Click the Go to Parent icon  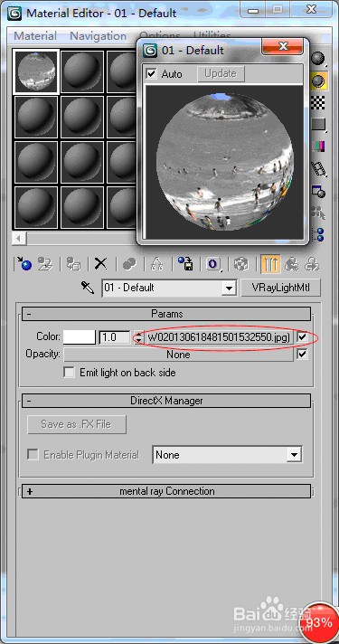coord(292,263)
